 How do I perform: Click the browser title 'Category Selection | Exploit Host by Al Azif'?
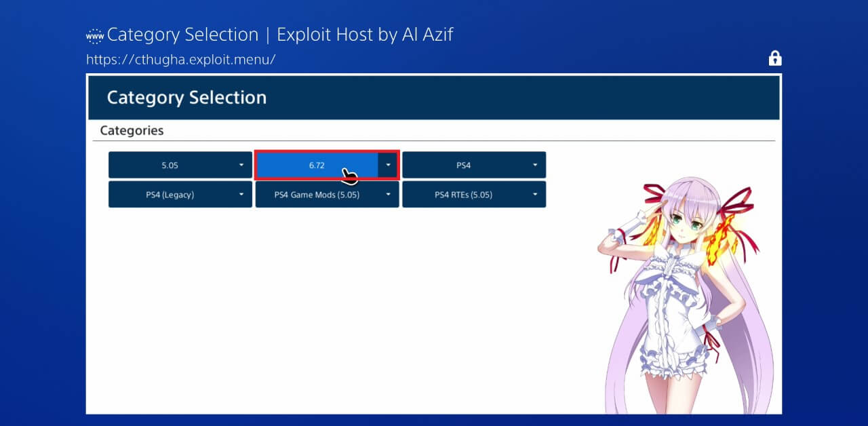[x=280, y=35]
